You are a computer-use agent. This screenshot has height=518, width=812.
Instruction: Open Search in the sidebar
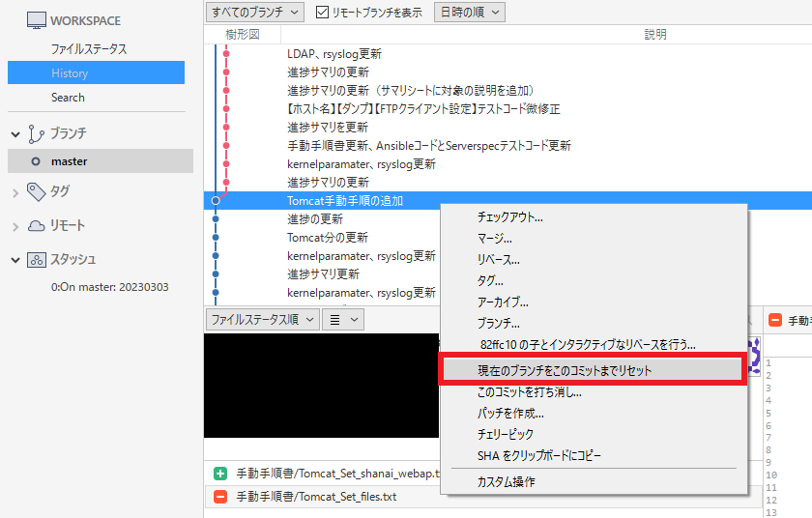[68, 98]
